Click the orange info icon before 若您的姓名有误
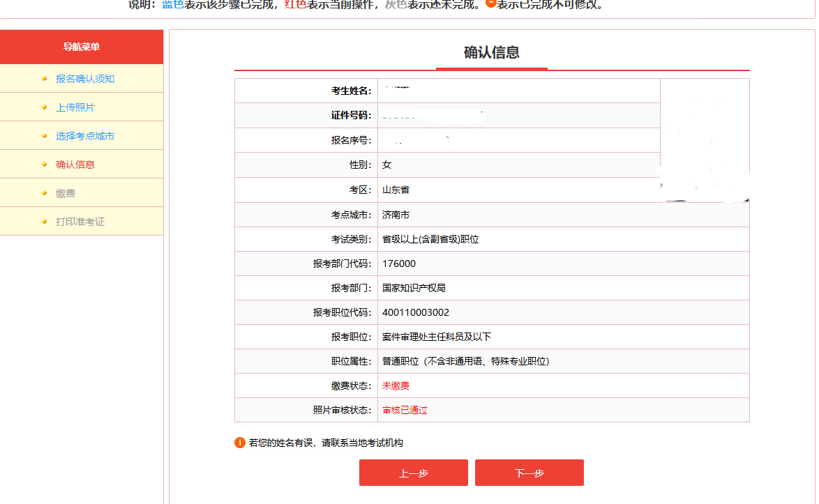 pyautogui.click(x=241, y=441)
